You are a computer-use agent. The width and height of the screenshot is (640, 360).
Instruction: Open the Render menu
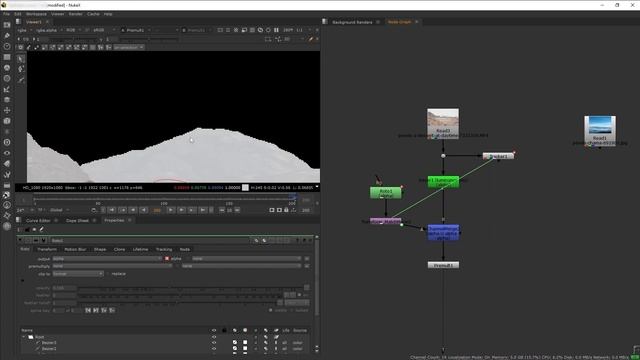pyautogui.click(x=76, y=14)
